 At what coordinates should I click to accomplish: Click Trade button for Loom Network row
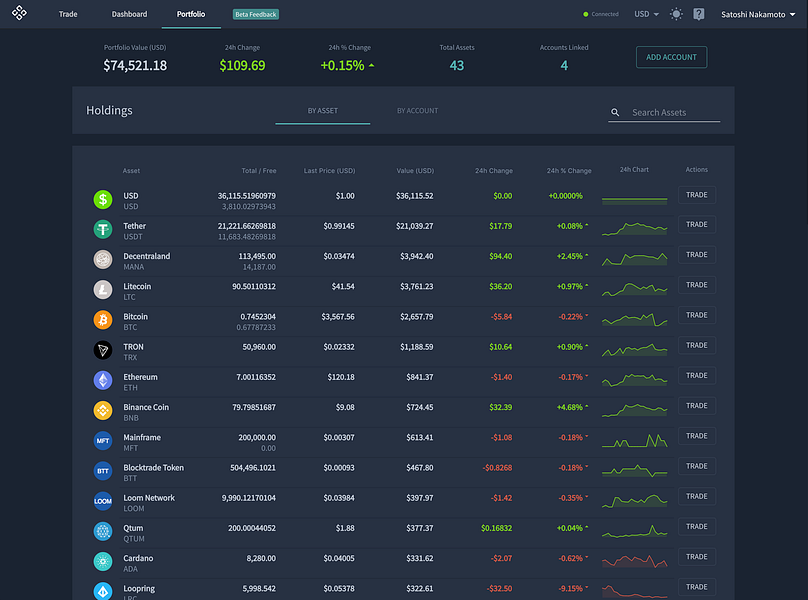(697, 496)
